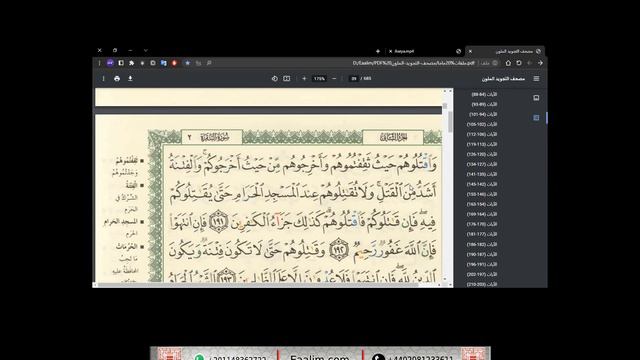The image size is (640, 360).
Task: Close the second browser tab
Action: [x=391, y=51]
